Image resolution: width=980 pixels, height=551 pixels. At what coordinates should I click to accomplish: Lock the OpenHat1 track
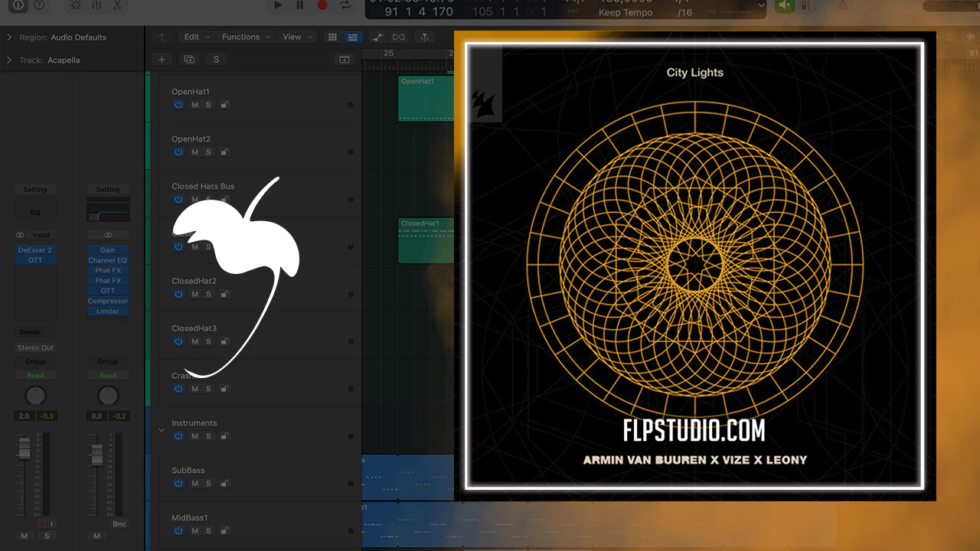click(x=224, y=105)
